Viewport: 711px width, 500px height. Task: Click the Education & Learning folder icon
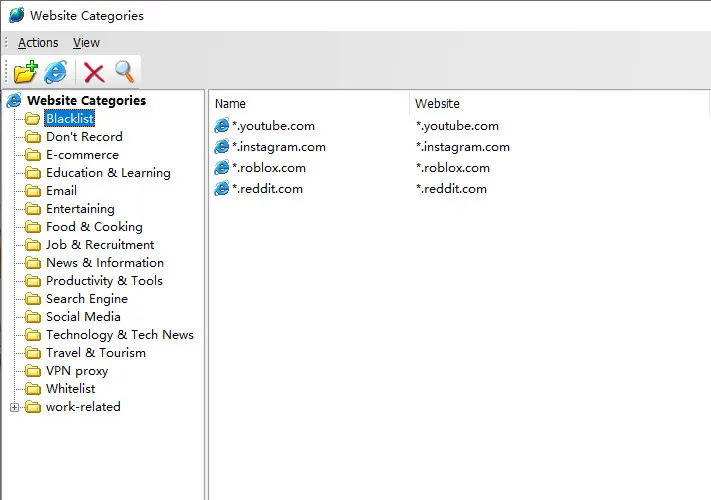click(33, 173)
